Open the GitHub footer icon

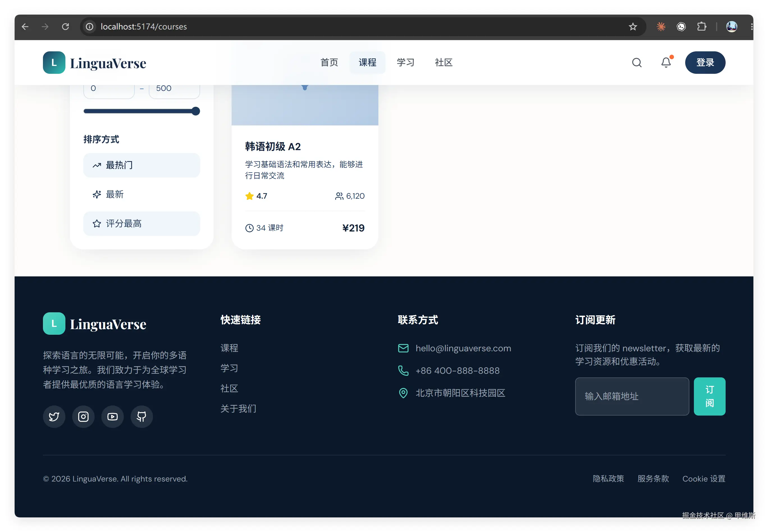(142, 416)
